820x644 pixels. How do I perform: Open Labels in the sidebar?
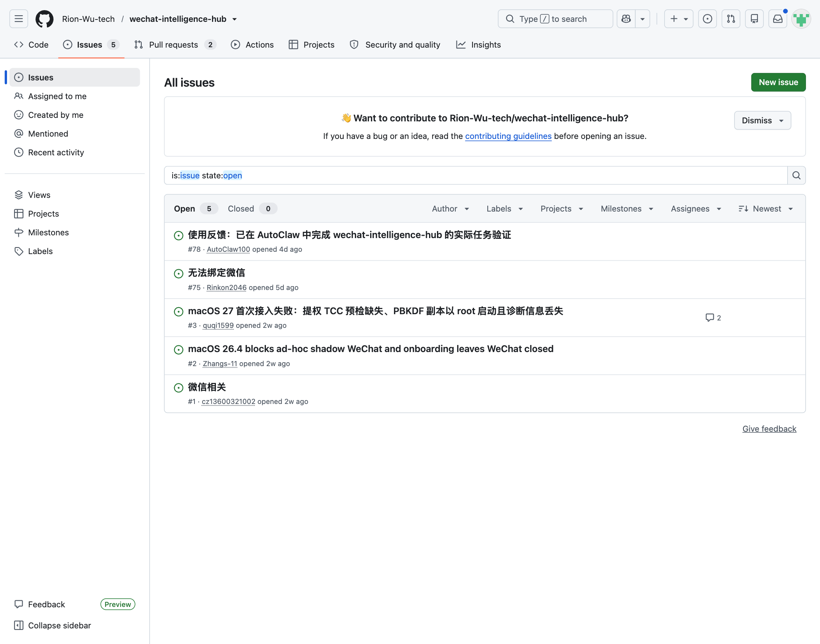[74, 251]
